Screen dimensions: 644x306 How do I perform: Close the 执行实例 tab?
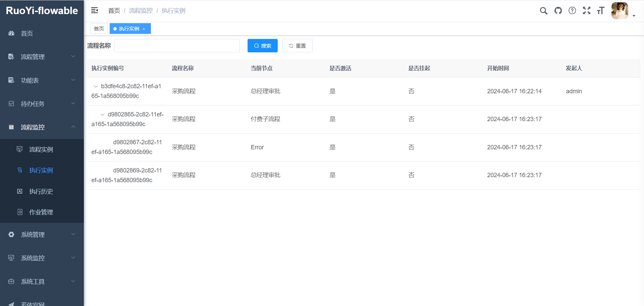144,29
